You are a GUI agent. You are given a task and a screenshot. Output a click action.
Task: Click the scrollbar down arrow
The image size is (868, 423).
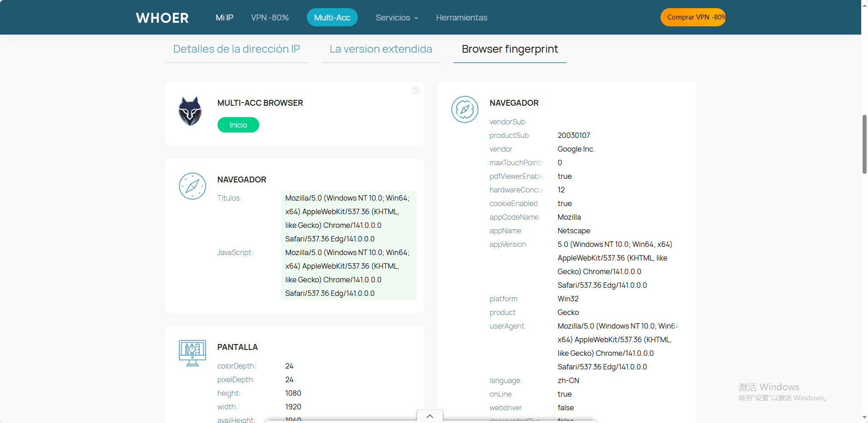(x=864, y=418)
